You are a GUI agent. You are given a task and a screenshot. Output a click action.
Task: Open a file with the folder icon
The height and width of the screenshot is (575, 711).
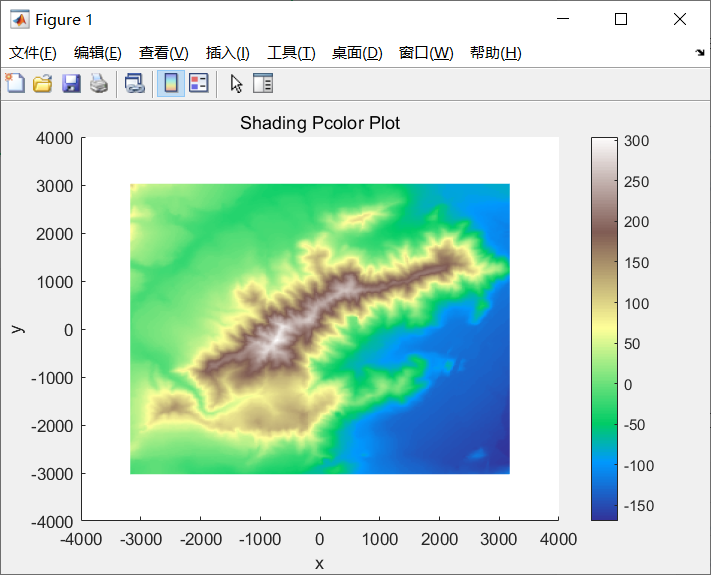(43, 83)
